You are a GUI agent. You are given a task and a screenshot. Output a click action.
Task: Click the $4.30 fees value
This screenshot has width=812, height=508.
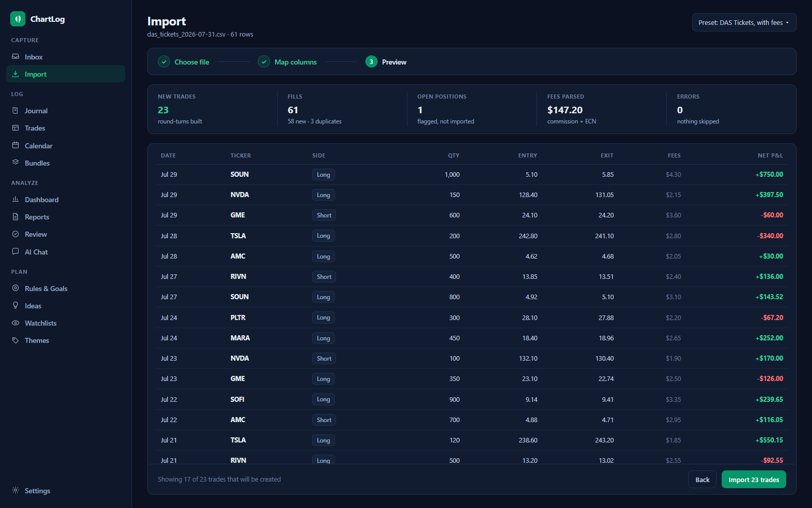click(673, 174)
